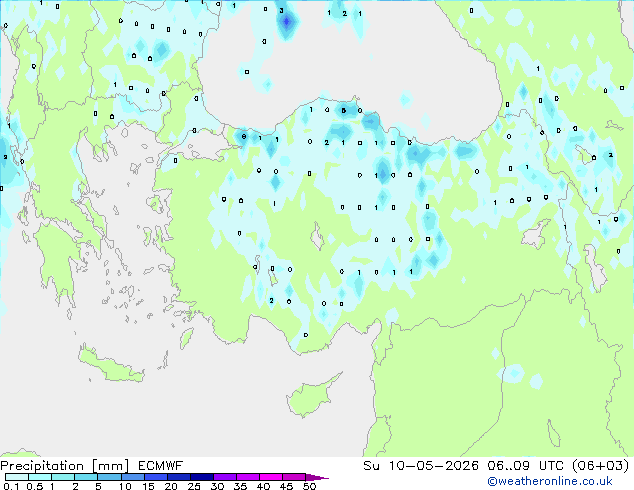Click the "06..09 UTC" time range text
The height and width of the screenshot is (490, 634).
click(x=525, y=466)
